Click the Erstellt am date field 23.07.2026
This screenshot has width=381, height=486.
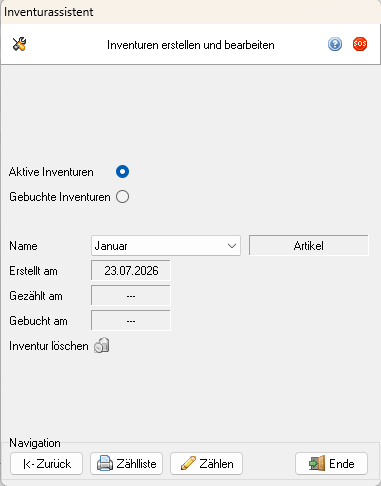coord(131,271)
